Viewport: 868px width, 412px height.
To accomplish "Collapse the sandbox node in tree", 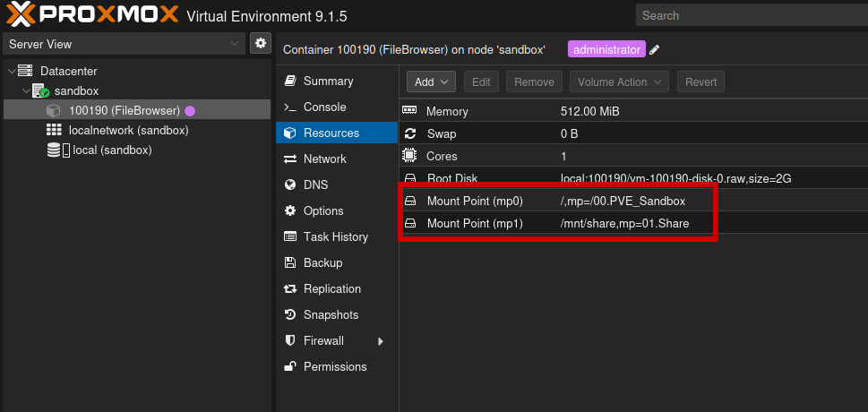I will pos(26,91).
